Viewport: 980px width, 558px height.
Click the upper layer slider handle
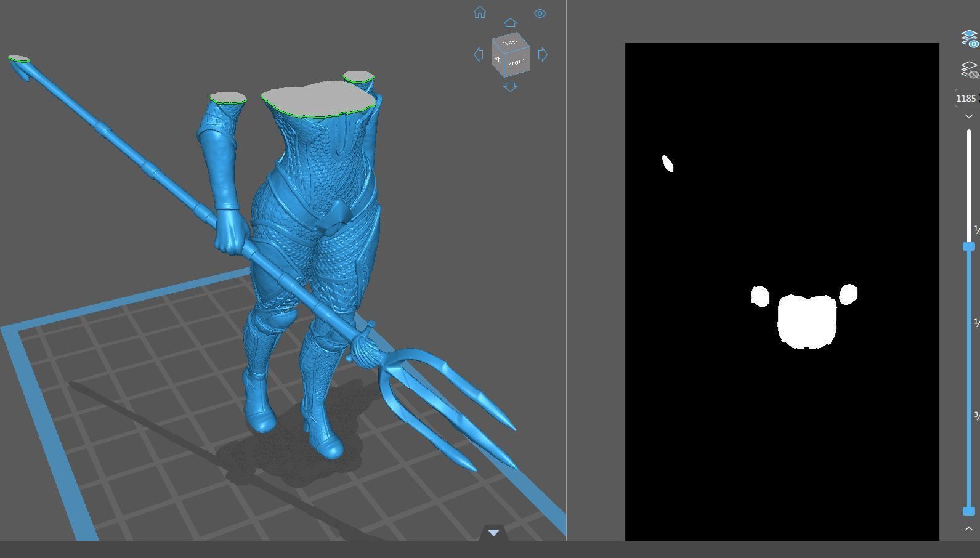pos(969,246)
